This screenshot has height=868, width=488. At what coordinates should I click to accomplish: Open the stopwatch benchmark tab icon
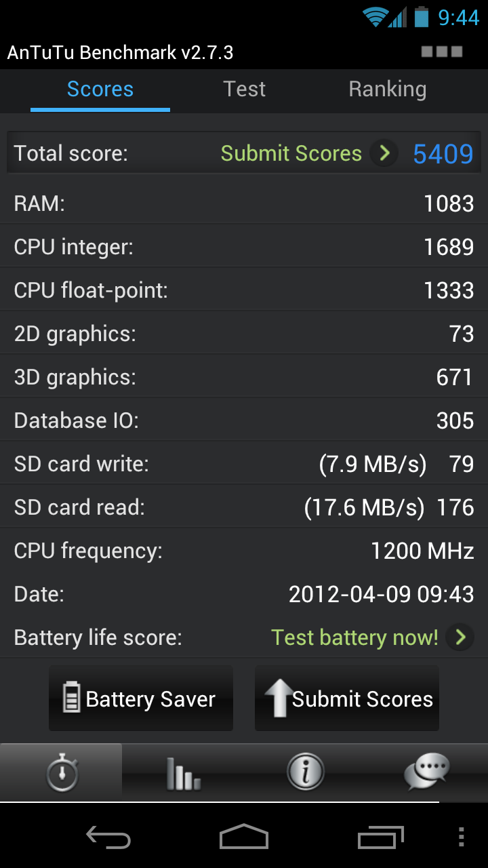(62, 772)
